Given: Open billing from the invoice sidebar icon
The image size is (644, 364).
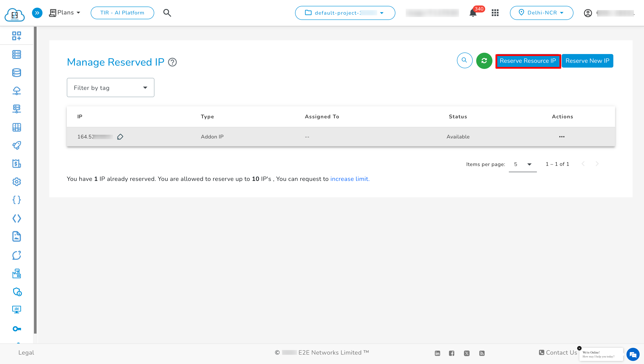Looking at the screenshot, I should [16, 163].
